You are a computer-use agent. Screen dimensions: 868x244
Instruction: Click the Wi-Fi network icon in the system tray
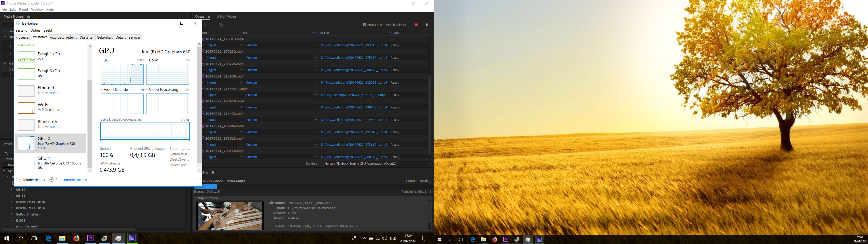coord(378,238)
